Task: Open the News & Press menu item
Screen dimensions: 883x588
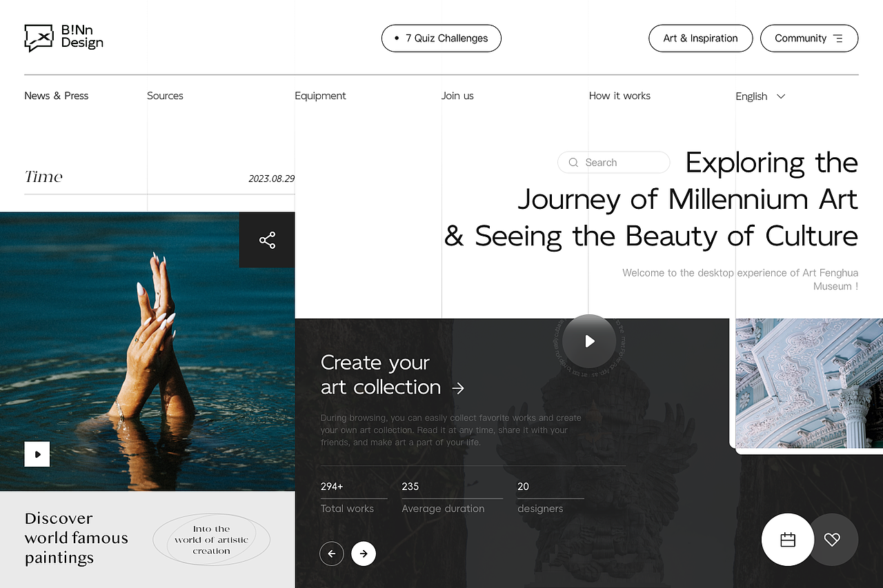Action: (x=57, y=96)
